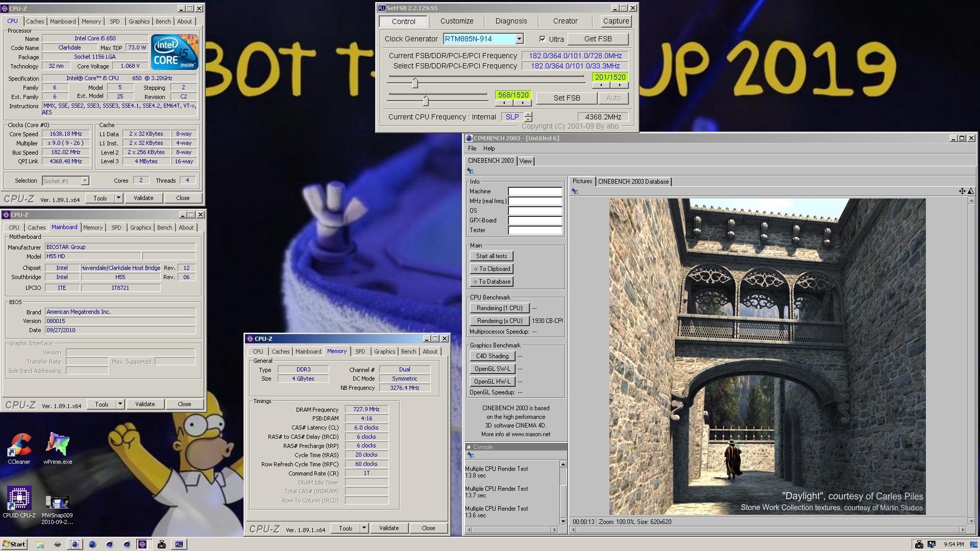Screen dimensions: 980x551
Task: Toggle the Ultra checkbox in SetFSB
Action: [543, 39]
